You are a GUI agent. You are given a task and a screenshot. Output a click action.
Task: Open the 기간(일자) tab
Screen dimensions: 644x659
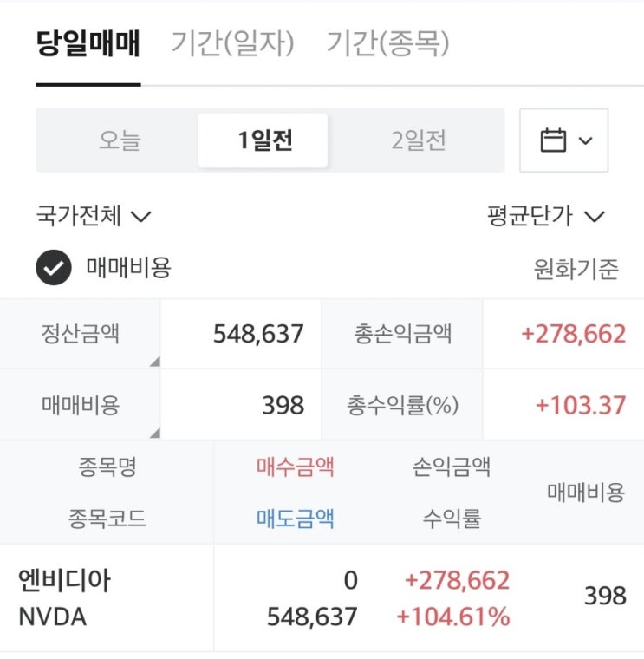[x=232, y=43]
